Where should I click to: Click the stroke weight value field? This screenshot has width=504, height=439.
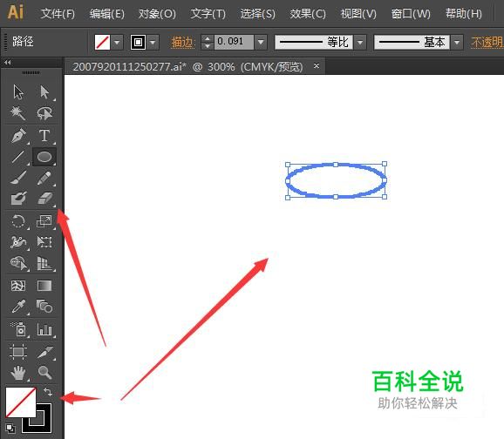pyautogui.click(x=234, y=42)
